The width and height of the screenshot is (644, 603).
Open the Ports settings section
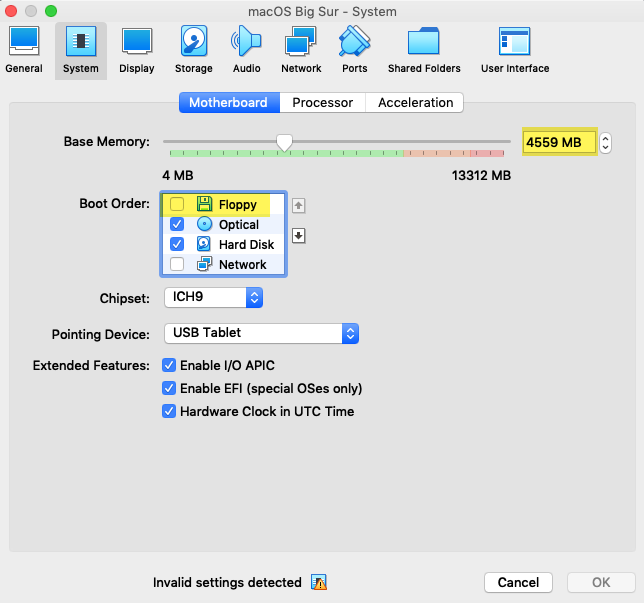click(355, 50)
